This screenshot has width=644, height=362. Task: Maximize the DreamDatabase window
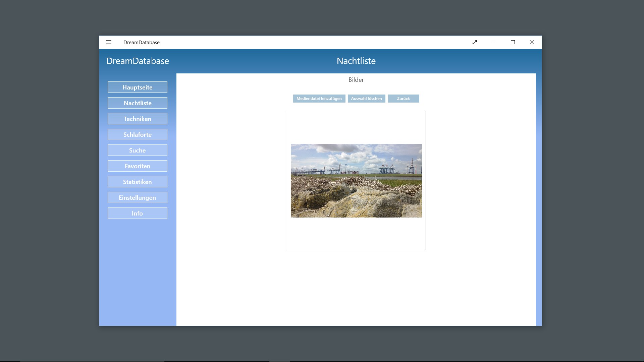coord(513,42)
